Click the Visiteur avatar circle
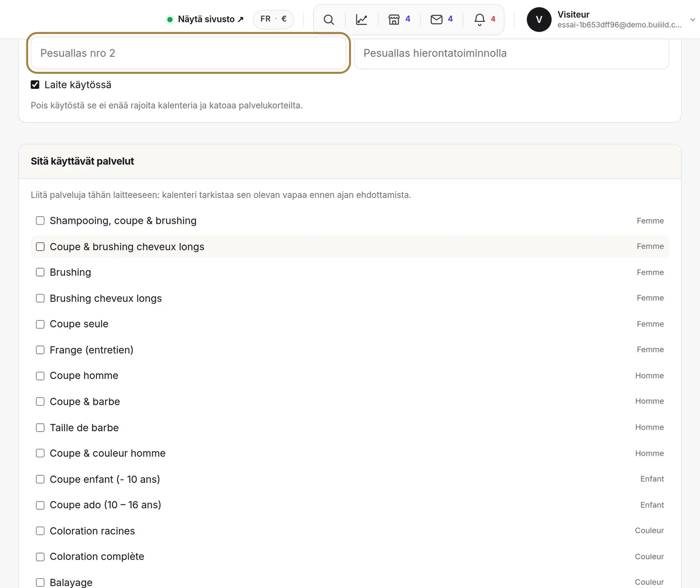Viewport: 700px width, 588px height. coord(539,19)
